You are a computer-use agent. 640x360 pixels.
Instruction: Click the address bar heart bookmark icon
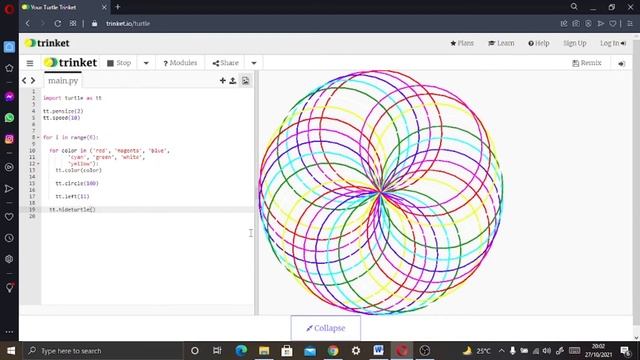(x=613, y=24)
